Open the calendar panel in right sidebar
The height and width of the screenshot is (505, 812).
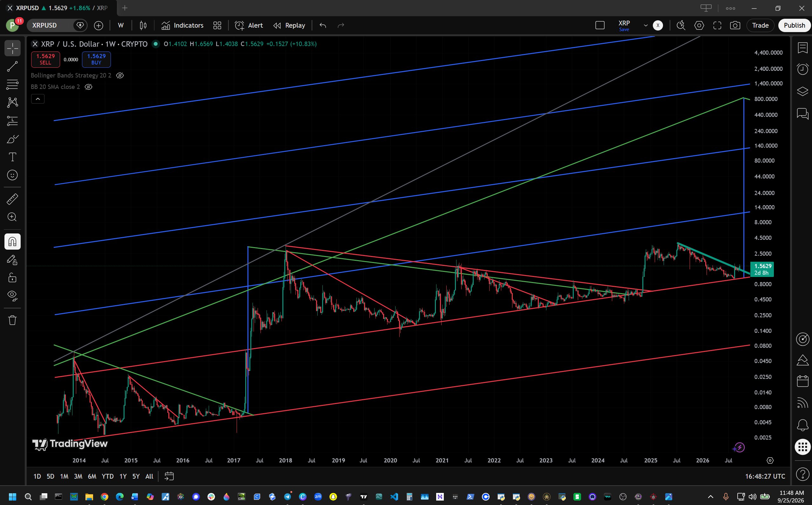click(x=802, y=381)
